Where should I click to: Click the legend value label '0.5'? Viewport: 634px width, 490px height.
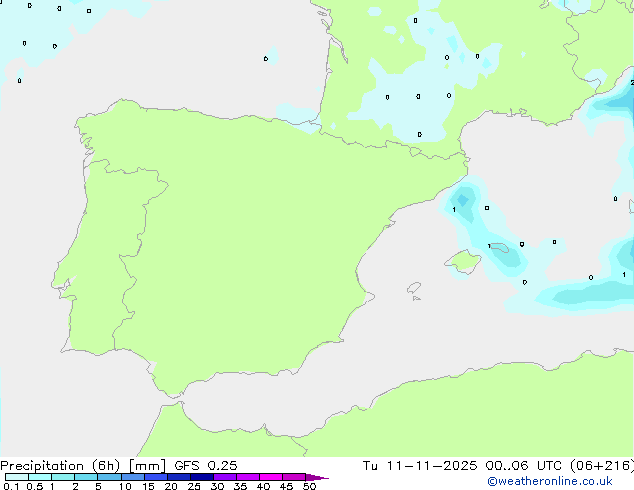tap(35, 486)
